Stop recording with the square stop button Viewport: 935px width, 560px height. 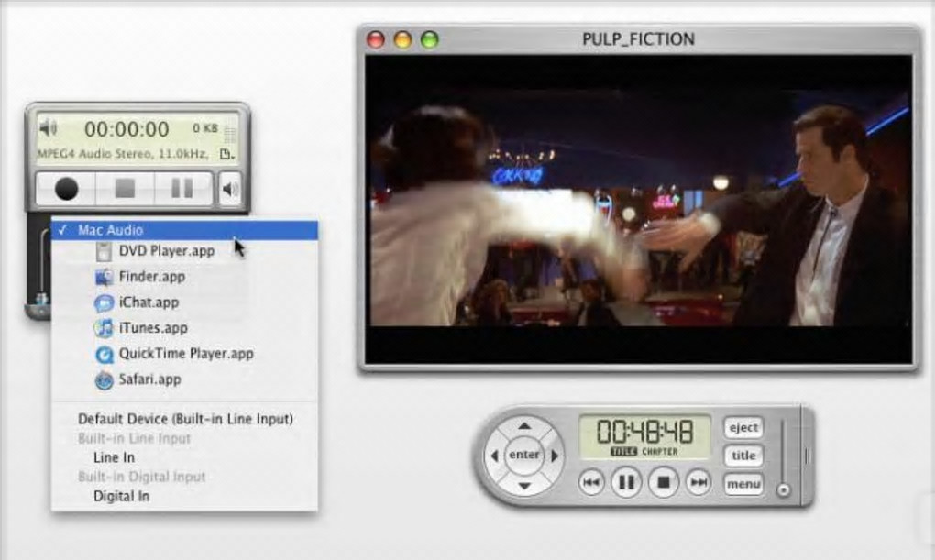(125, 189)
